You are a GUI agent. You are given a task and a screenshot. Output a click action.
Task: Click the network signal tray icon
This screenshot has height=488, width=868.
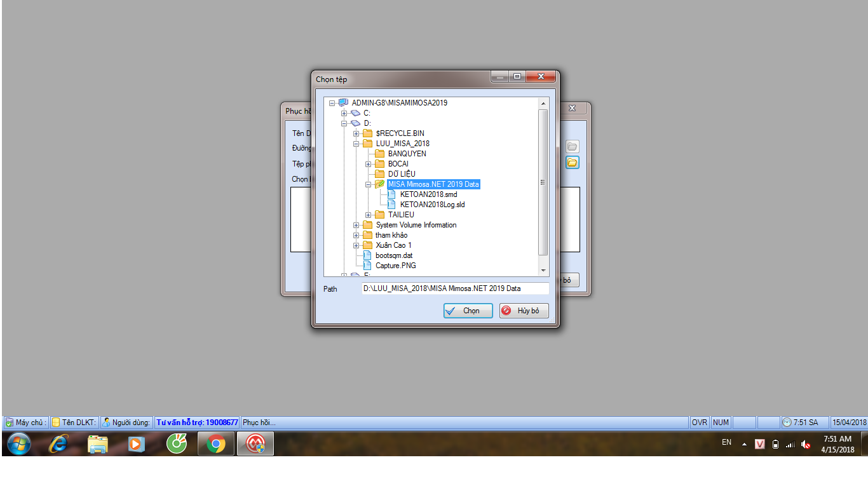click(790, 444)
